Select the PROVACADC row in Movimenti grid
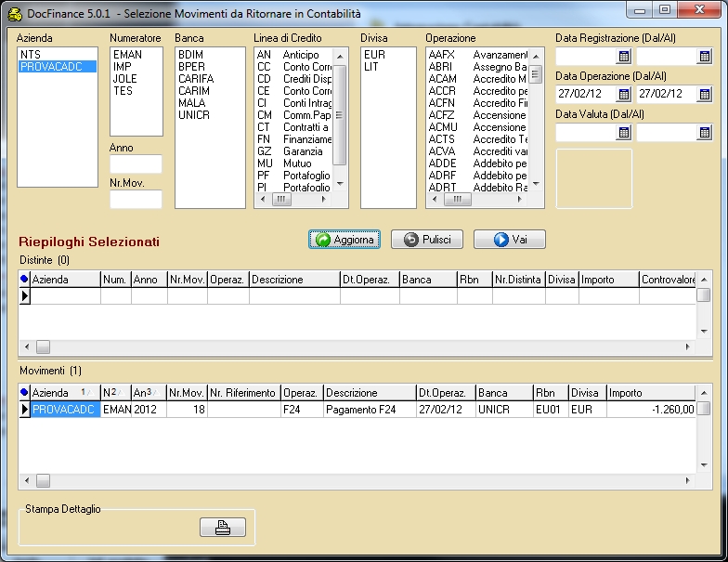The height and width of the screenshot is (562, 728). (x=63, y=409)
